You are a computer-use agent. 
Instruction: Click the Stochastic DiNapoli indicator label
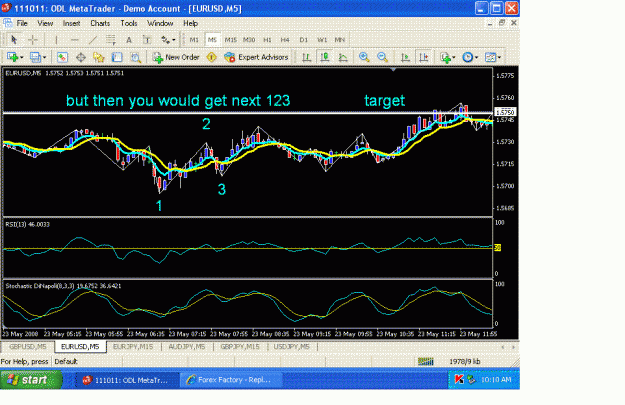click(x=63, y=286)
